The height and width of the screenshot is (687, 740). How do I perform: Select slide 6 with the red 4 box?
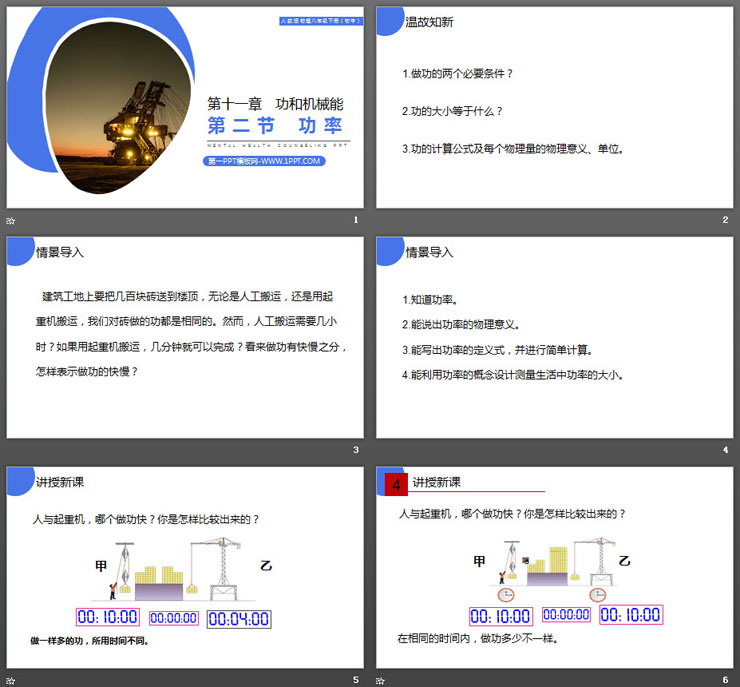pos(555,568)
